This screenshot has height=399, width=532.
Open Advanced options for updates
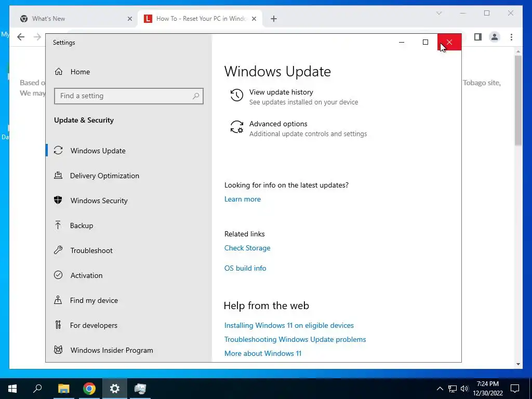(278, 124)
